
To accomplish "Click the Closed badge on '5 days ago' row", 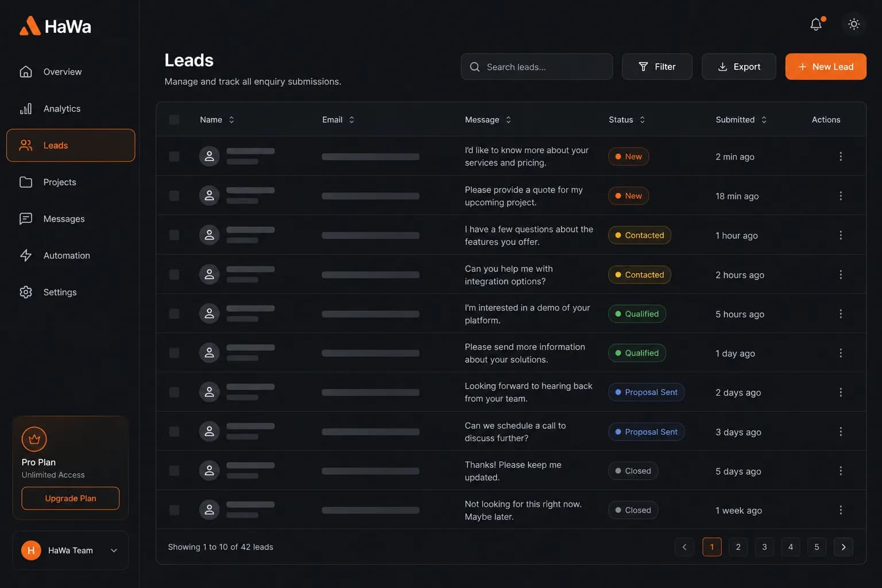I will pos(633,471).
